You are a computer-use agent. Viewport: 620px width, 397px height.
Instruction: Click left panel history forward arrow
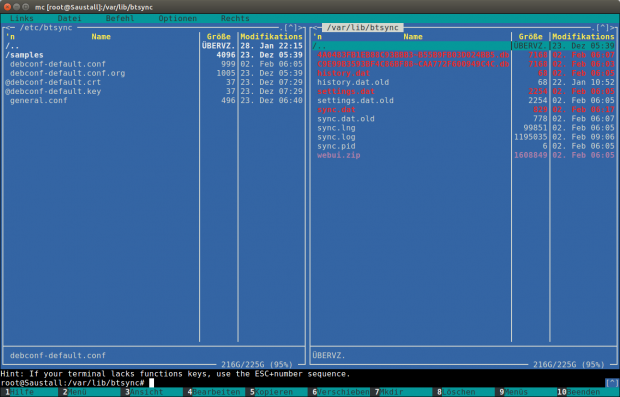click(300, 28)
